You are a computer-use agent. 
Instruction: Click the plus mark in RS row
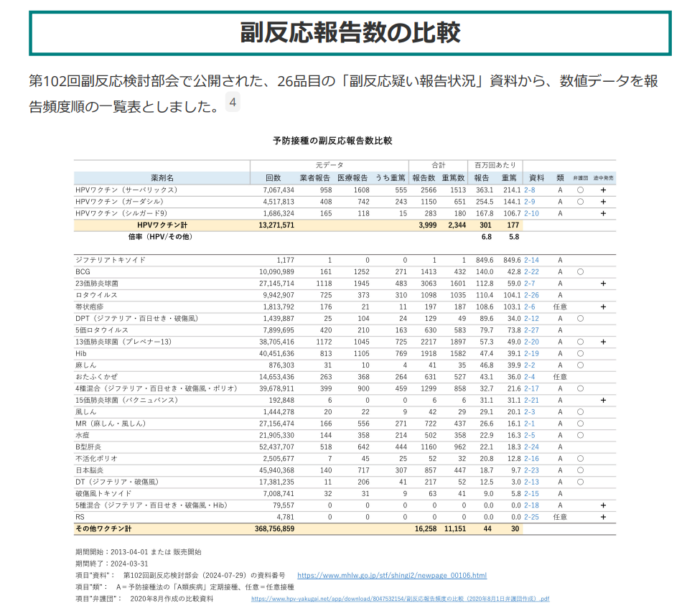(603, 517)
